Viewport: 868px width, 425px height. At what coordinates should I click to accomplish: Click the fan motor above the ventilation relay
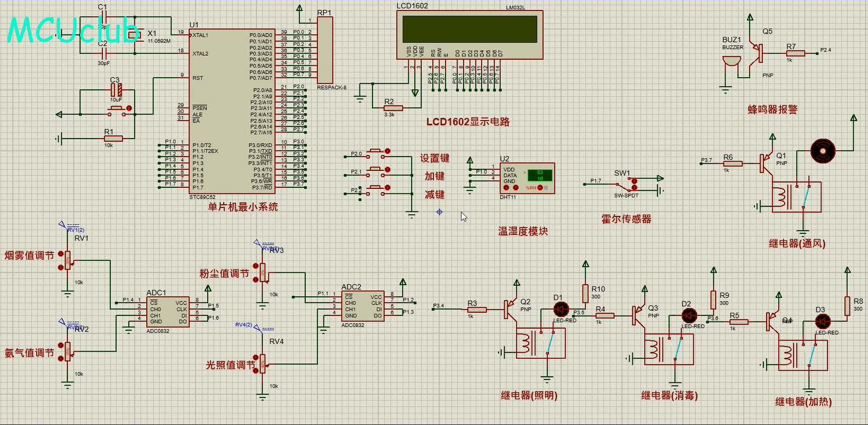coord(823,150)
